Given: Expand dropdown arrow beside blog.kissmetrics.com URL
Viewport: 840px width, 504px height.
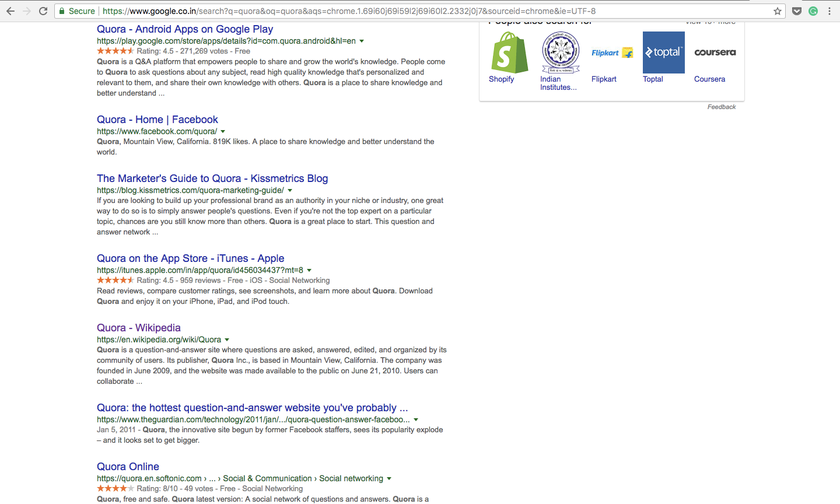Looking at the screenshot, I should tap(290, 191).
